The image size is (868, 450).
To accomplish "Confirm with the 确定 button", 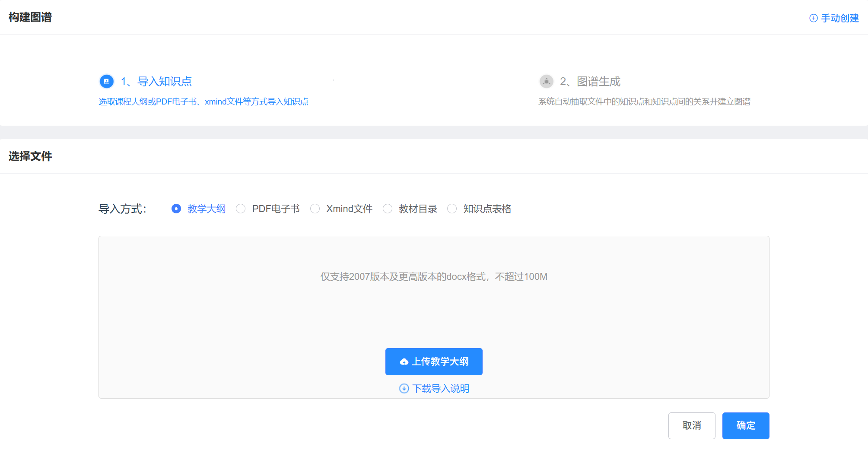I will pos(745,426).
